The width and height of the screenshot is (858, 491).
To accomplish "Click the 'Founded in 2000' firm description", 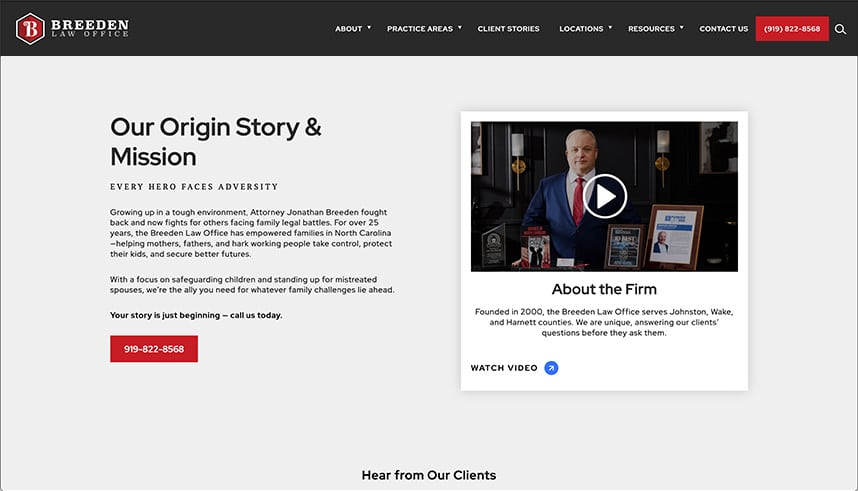I will point(604,322).
